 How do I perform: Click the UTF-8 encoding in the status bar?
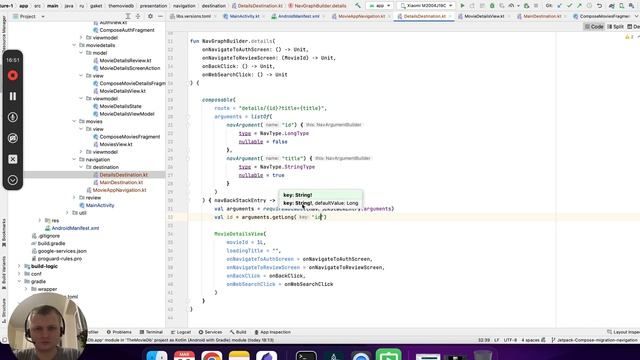[510, 340]
